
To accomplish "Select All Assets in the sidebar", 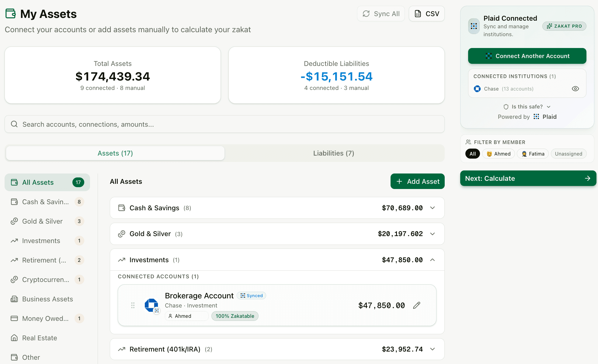I will [38, 182].
